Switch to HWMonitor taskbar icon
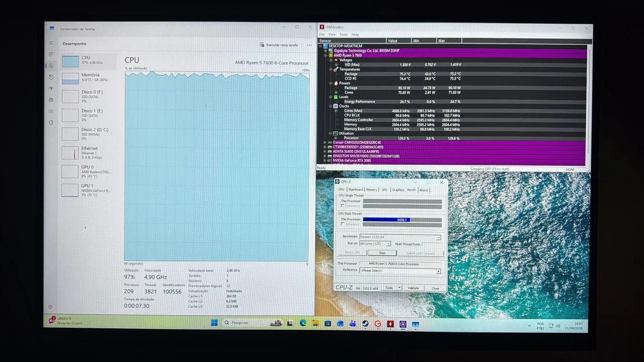 point(390,324)
